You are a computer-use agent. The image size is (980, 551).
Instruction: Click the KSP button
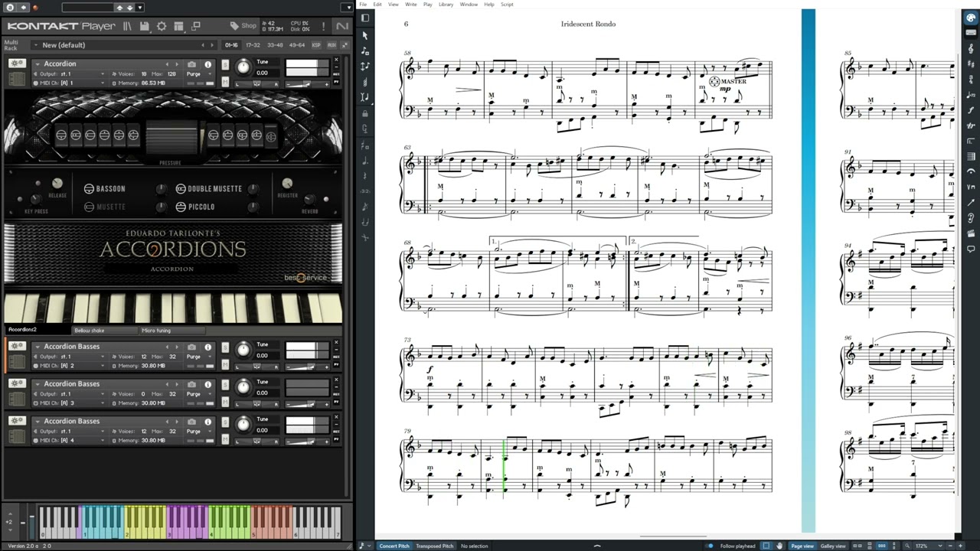[316, 45]
